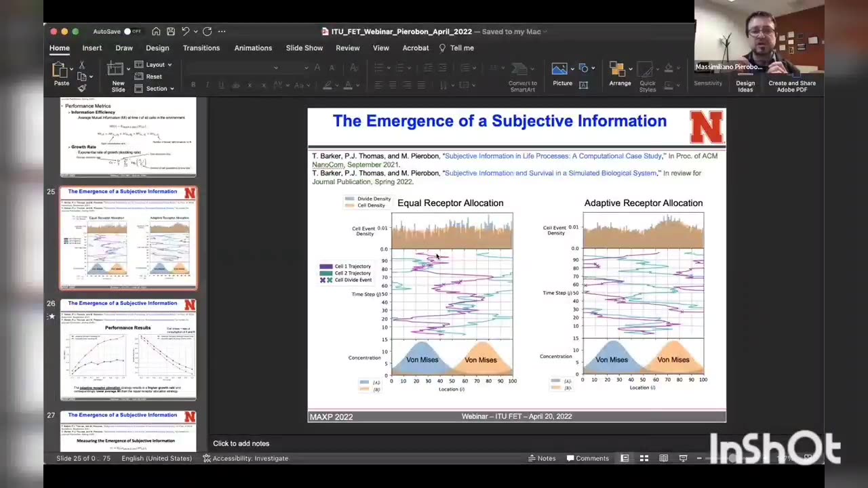Open the Home icon in title bar
Screen dimensions: 868x488
pos(156,31)
